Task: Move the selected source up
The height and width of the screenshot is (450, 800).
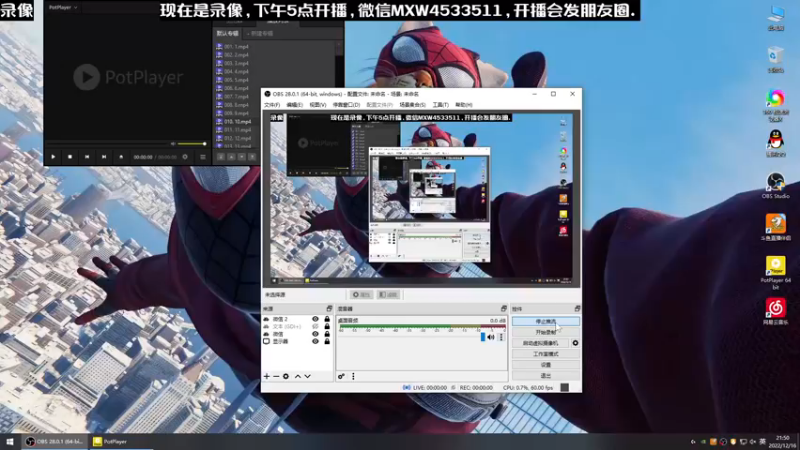Action: [298, 377]
